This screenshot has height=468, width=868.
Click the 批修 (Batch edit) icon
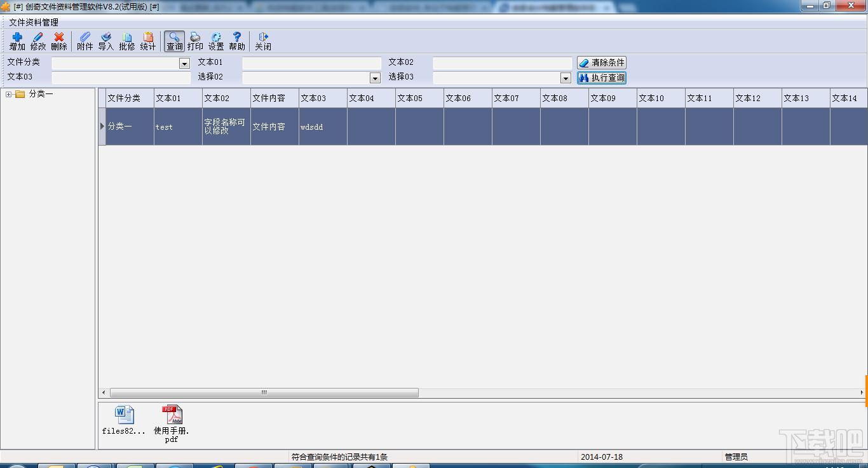126,41
